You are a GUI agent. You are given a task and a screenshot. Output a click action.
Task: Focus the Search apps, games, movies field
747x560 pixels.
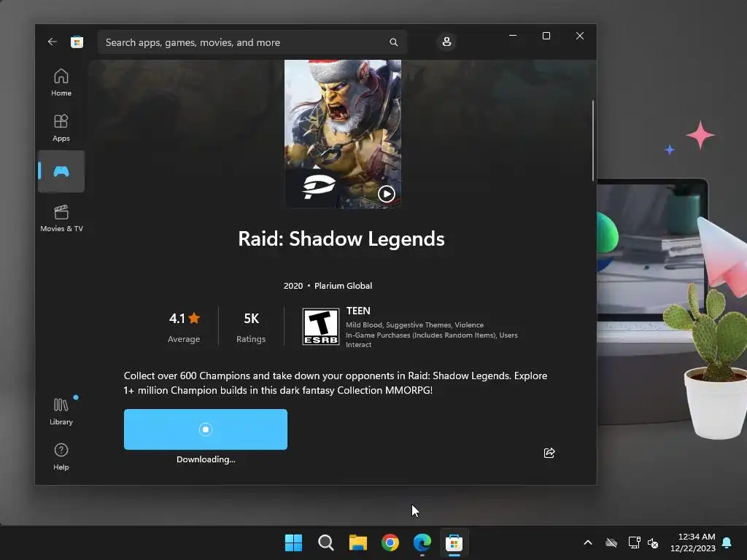click(x=252, y=42)
